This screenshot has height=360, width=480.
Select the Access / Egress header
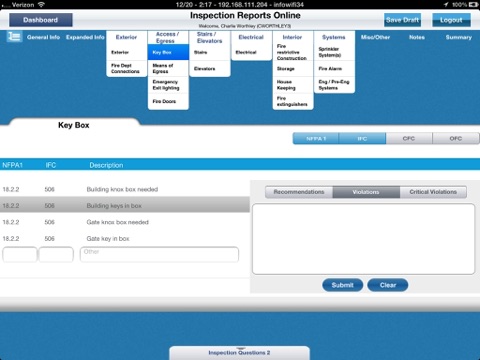point(168,37)
